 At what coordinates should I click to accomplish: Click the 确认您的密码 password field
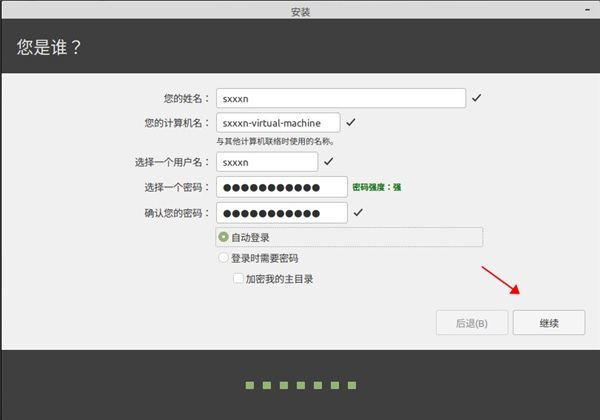point(281,213)
